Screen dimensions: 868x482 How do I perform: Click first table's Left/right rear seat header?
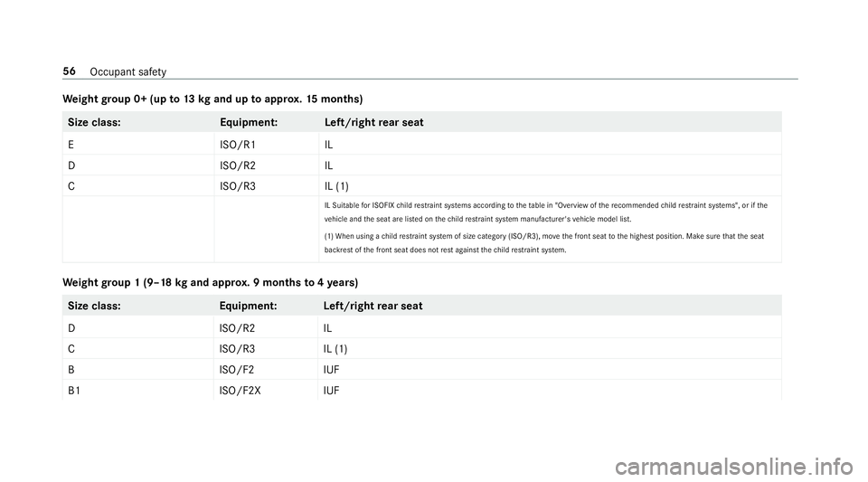tap(374, 122)
